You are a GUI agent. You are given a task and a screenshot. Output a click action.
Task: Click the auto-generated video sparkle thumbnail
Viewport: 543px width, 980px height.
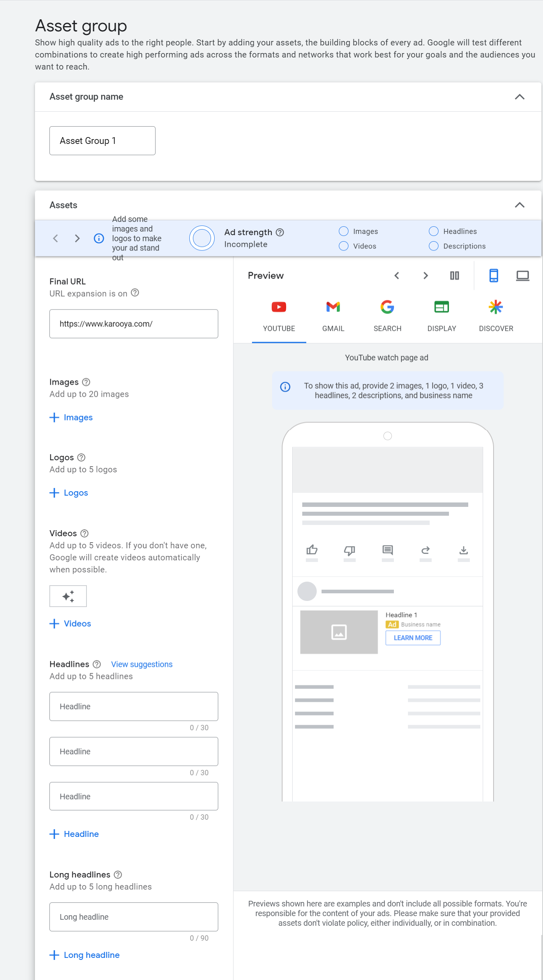(x=68, y=596)
